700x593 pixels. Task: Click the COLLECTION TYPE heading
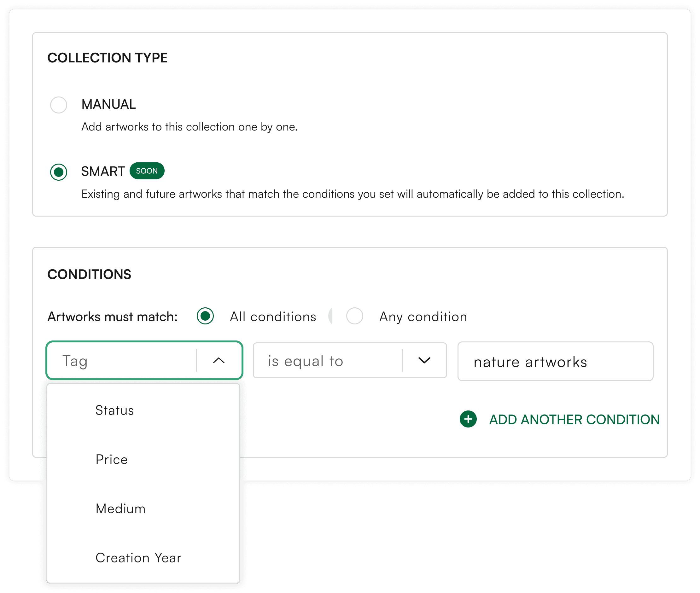[107, 58]
